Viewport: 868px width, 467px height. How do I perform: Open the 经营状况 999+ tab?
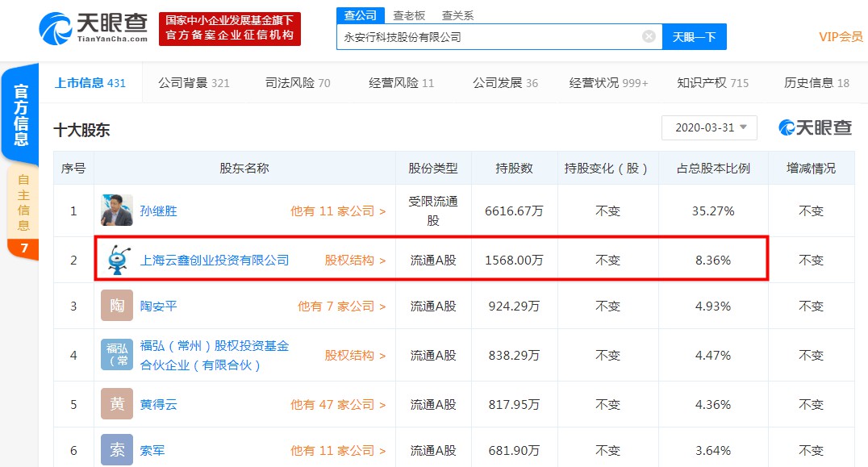[x=608, y=83]
